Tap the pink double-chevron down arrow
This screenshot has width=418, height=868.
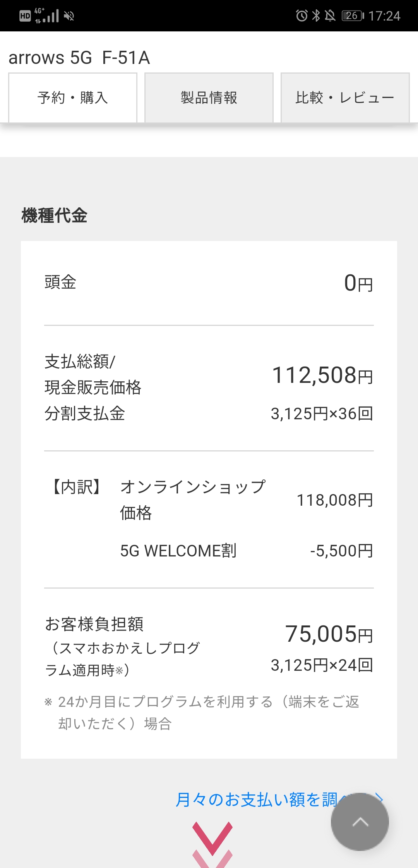pos(212,843)
